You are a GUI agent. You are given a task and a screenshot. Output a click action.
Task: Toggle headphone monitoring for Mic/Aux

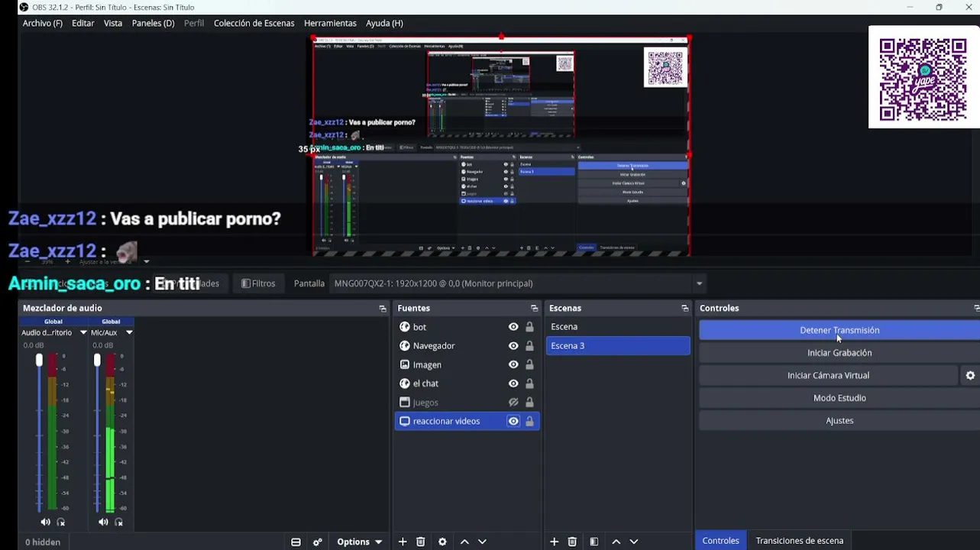119,522
